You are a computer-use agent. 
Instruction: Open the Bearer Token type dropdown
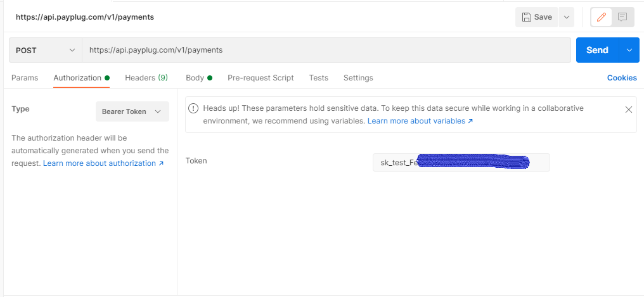pos(132,111)
